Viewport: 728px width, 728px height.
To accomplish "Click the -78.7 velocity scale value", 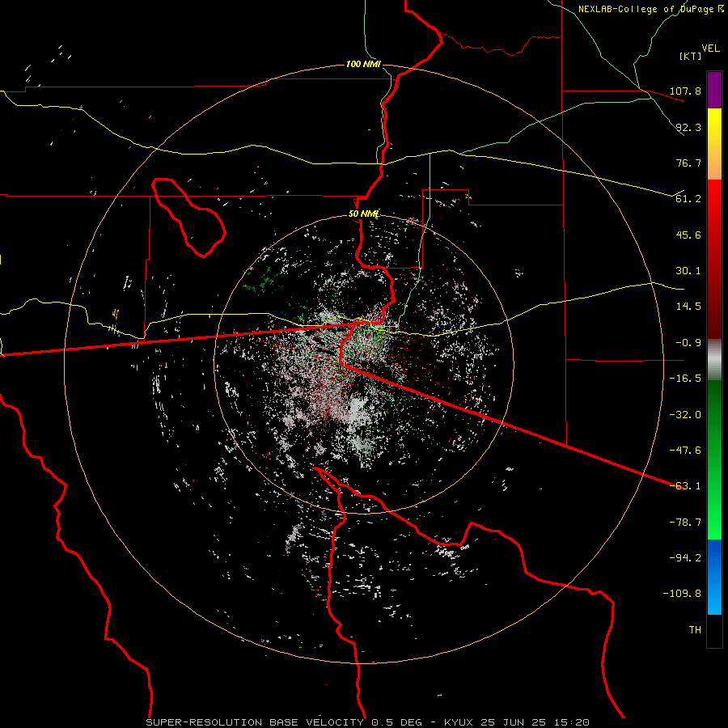I will (685, 523).
